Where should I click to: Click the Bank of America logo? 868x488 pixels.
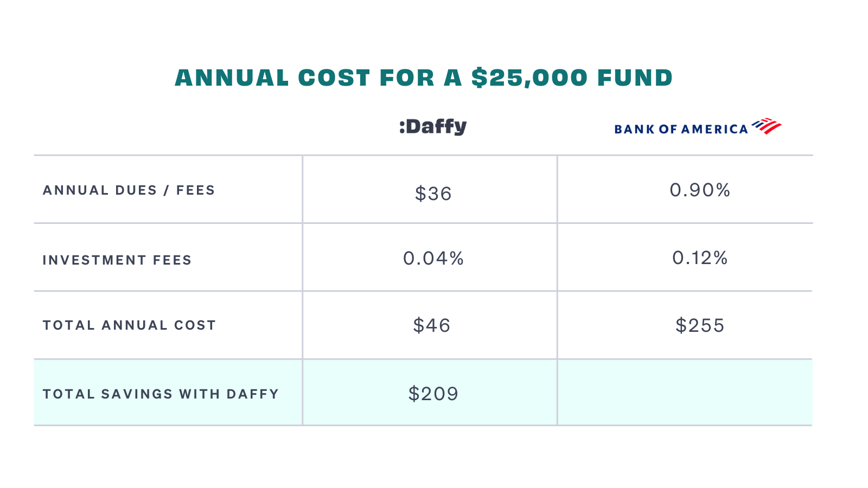698,127
